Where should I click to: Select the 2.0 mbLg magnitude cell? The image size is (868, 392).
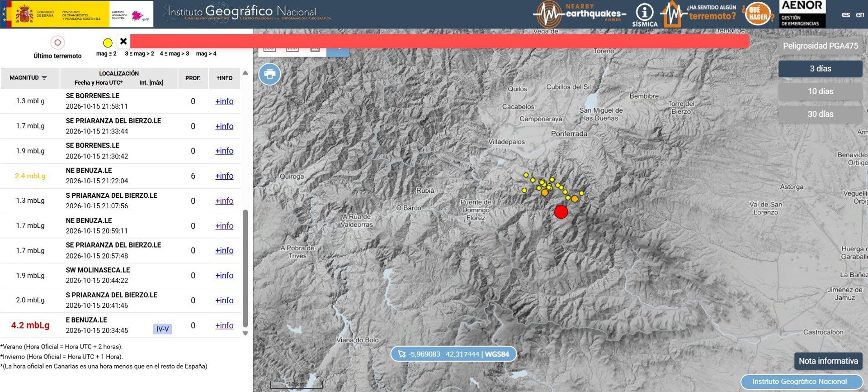coord(30,300)
